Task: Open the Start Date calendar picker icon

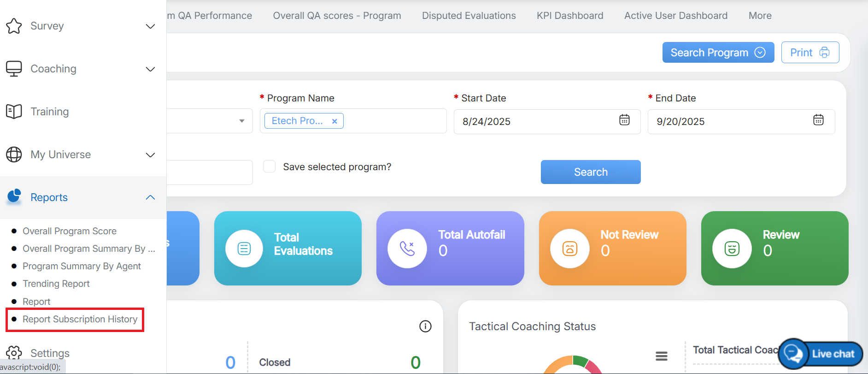Action: click(624, 120)
